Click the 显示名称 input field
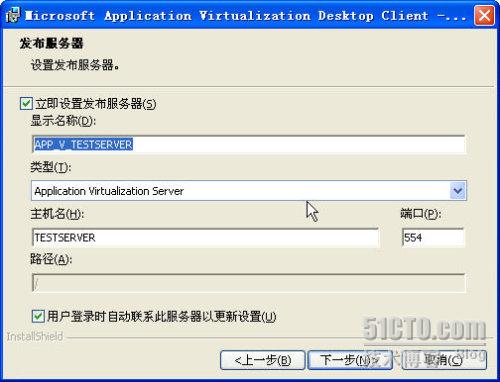The image size is (500, 382). tap(248, 144)
